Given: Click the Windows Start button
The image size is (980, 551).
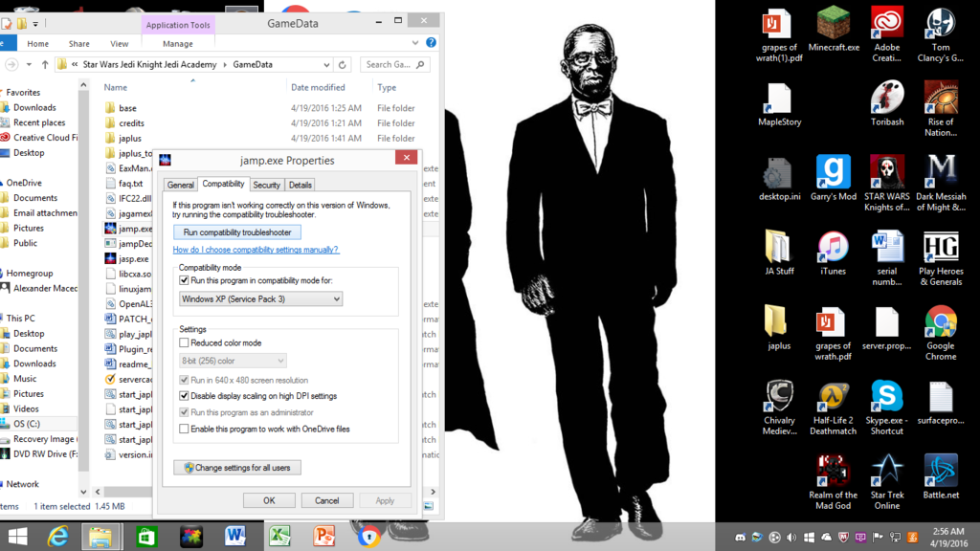Looking at the screenshot, I should pos(17,537).
